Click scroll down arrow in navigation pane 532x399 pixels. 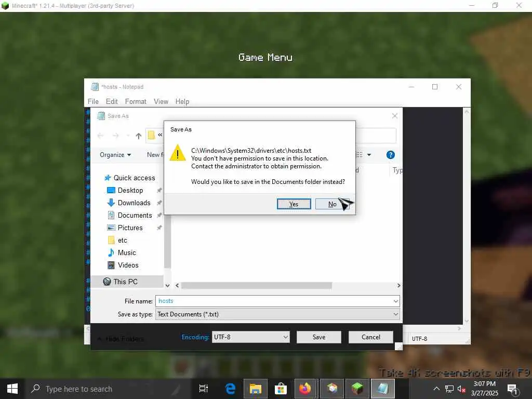coord(167,286)
